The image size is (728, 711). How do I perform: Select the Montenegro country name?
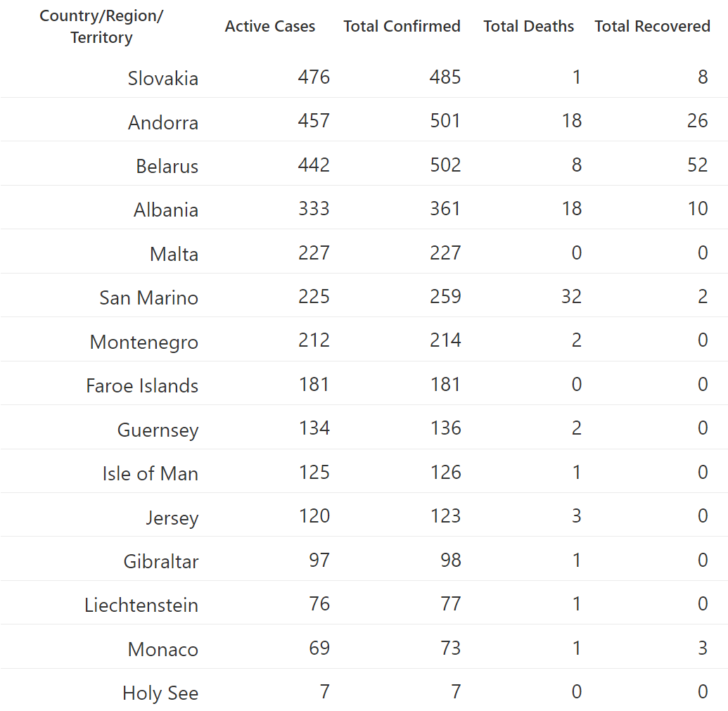click(x=144, y=342)
